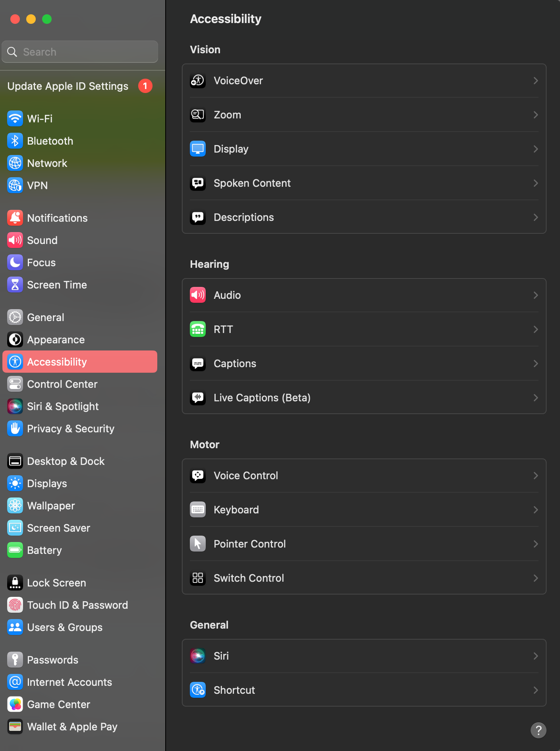Go to Desktop & Dock settings
This screenshot has height=751, width=560.
[x=80, y=461]
